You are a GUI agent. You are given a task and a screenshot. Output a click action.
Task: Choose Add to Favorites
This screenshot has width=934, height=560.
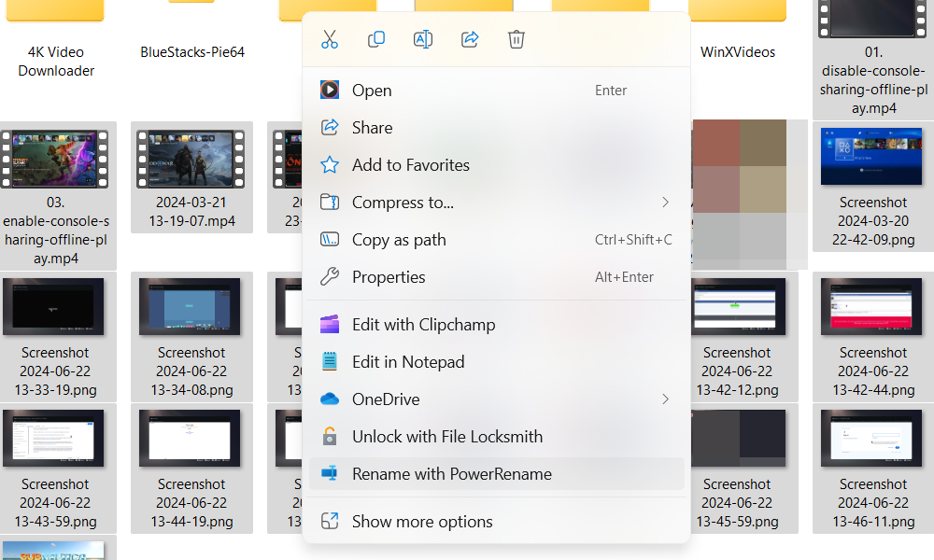[496, 165]
